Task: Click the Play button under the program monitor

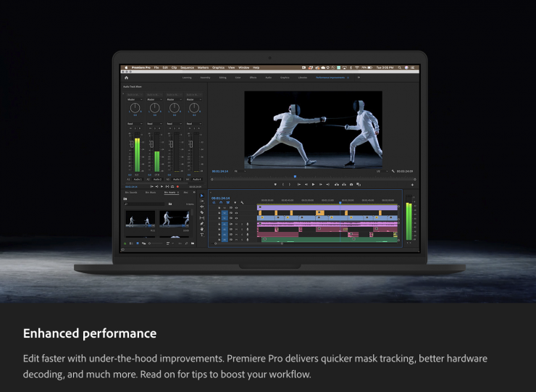Action: click(x=313, y=184)
